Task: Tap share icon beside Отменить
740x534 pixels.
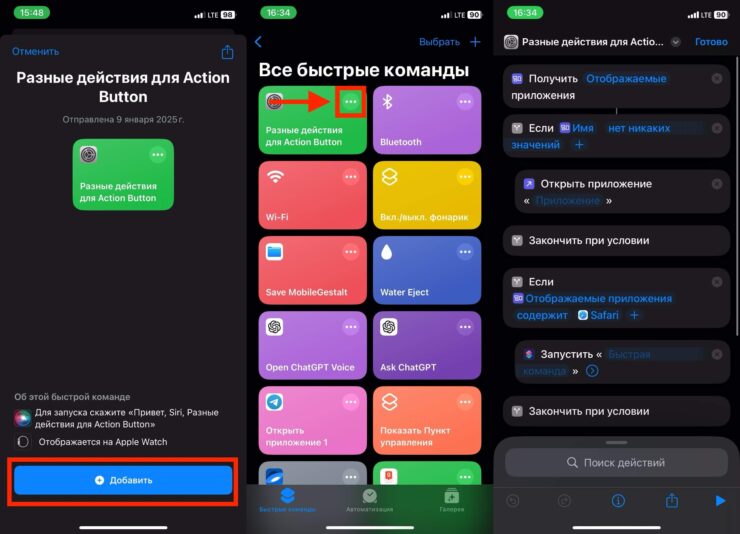Action: tap(227, 52)
